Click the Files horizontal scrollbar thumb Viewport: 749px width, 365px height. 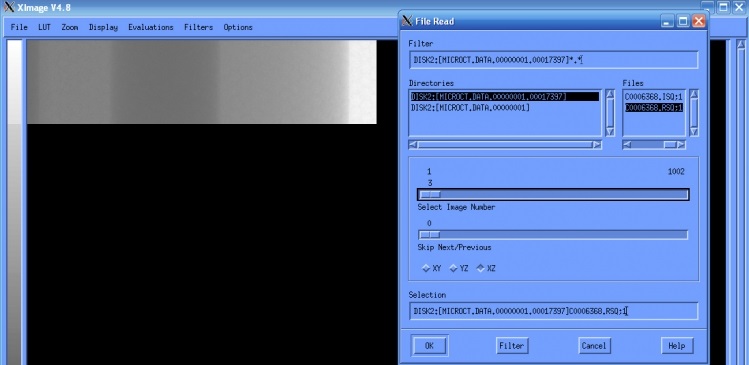(x=670, y=145)
